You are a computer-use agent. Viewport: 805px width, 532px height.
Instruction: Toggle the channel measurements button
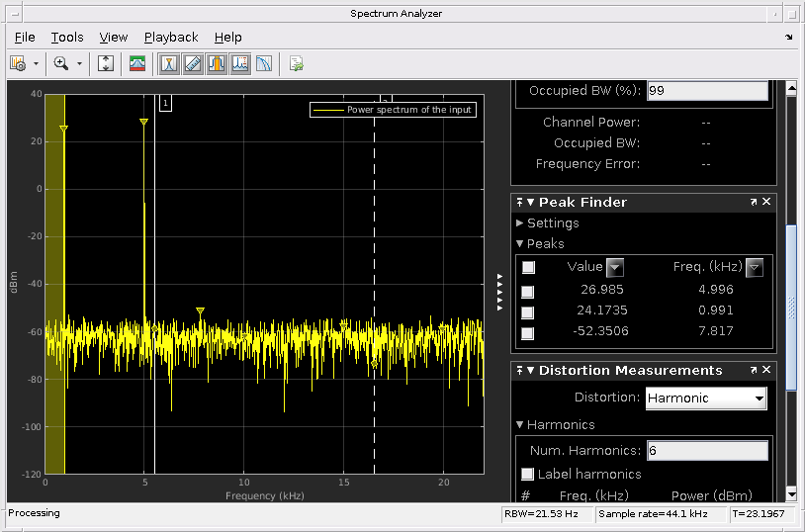tap(217, 63)
